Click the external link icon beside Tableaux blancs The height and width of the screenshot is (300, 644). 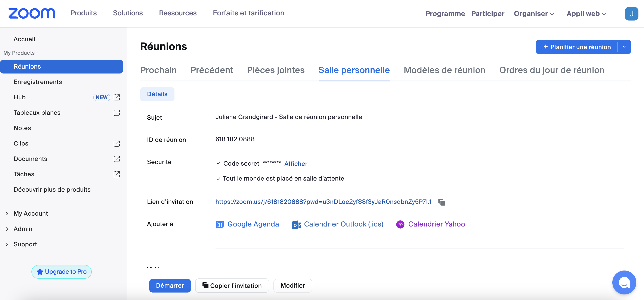click(117, 113)
